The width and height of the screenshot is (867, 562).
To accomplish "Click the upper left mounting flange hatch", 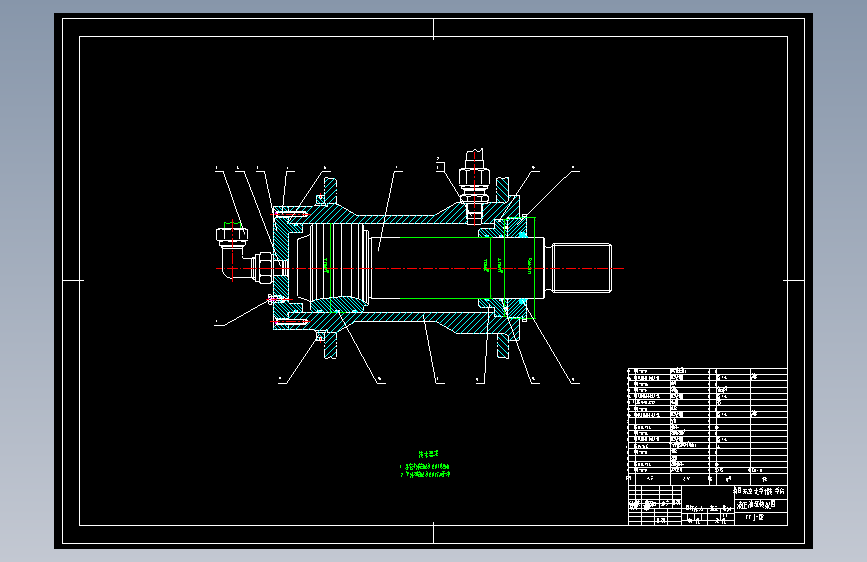I will point(330,191).
